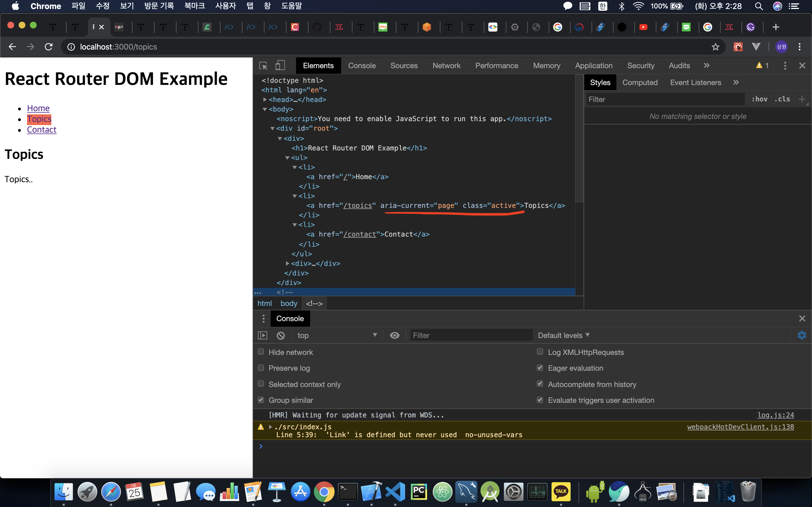Show the console sidebar panel icon
This screenshot has height=507, width=812.
pyautogui.click(x=262, y=335)
